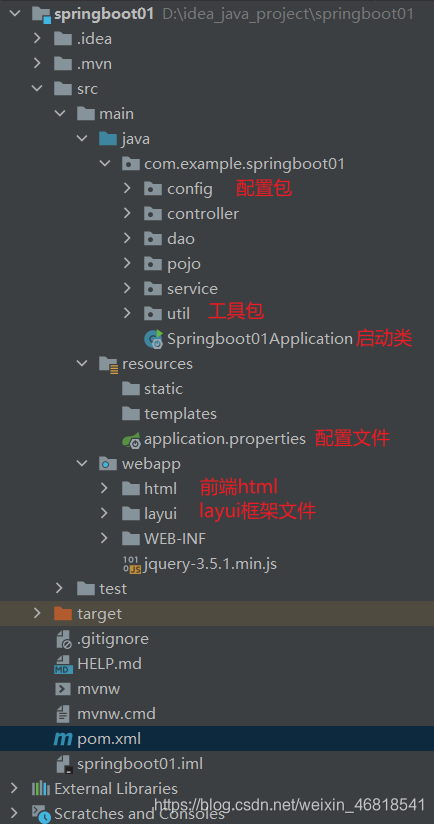Expand the layui folder arrow
Viewport: 434px width, 824px height.
pyautogui.click(x=104, y=513)
